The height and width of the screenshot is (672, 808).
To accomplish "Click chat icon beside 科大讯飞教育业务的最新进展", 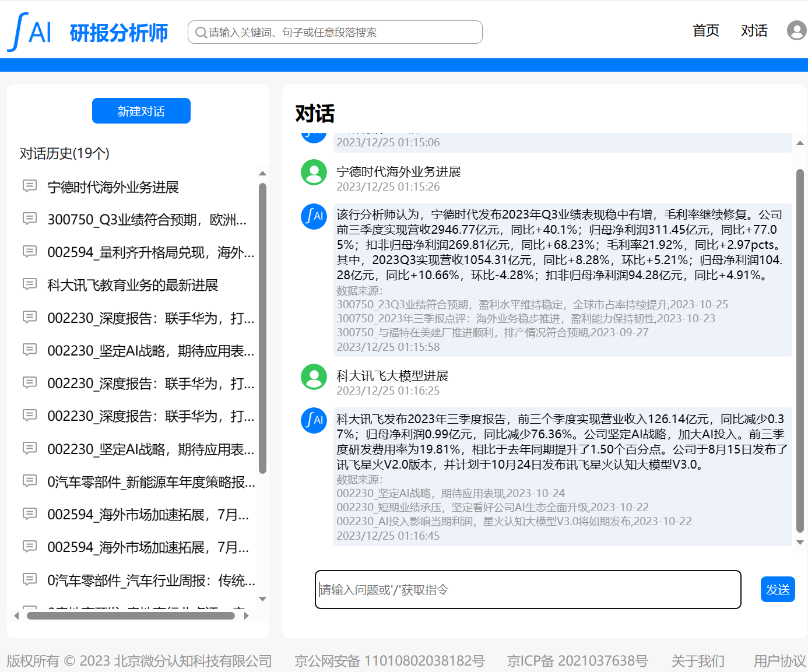I will click(29, 284).
